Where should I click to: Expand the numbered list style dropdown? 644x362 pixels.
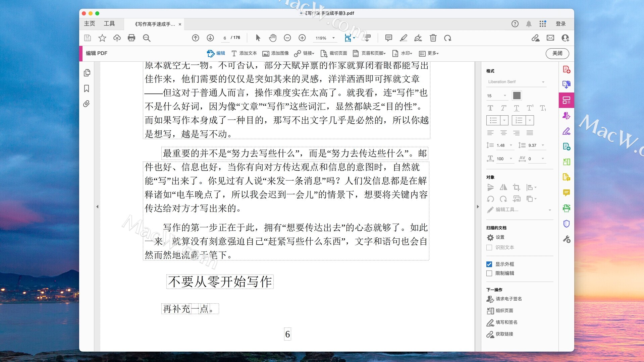point(530,120)
